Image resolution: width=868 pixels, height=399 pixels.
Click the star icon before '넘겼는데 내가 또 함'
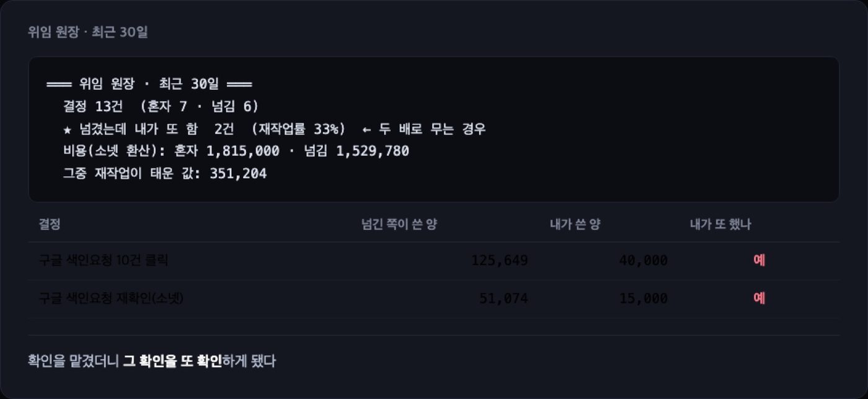[68, 129]
